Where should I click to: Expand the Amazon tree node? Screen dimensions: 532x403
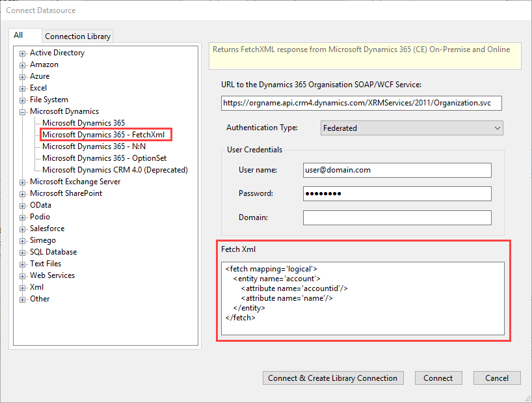(x=22, y=65)
